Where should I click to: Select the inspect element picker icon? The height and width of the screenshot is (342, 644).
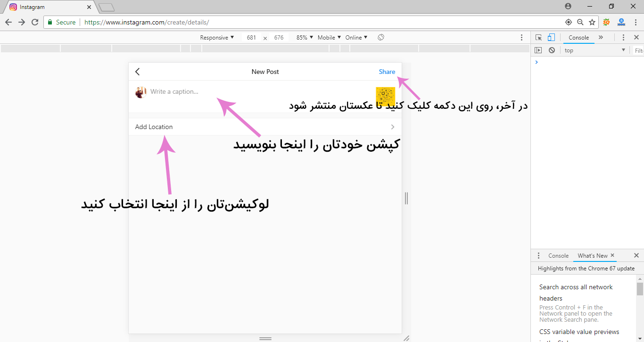point(539,38)
